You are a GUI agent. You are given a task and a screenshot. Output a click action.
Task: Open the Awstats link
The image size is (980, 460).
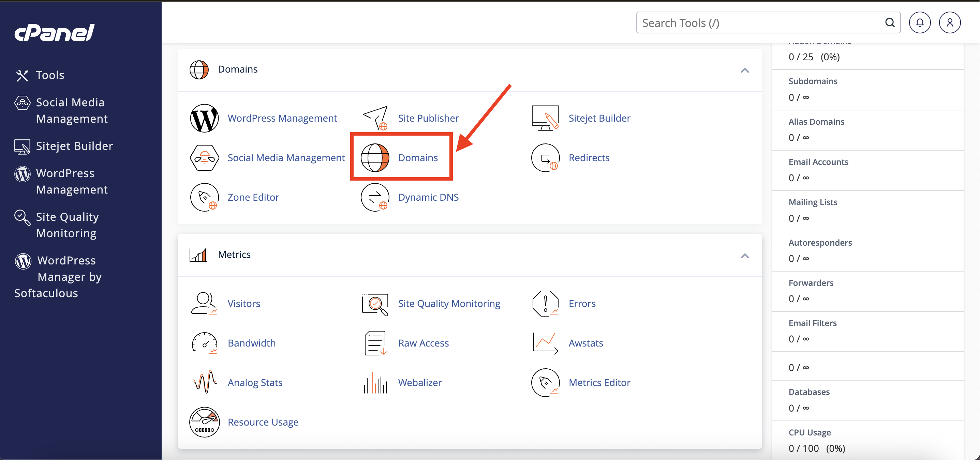[585, 343]
